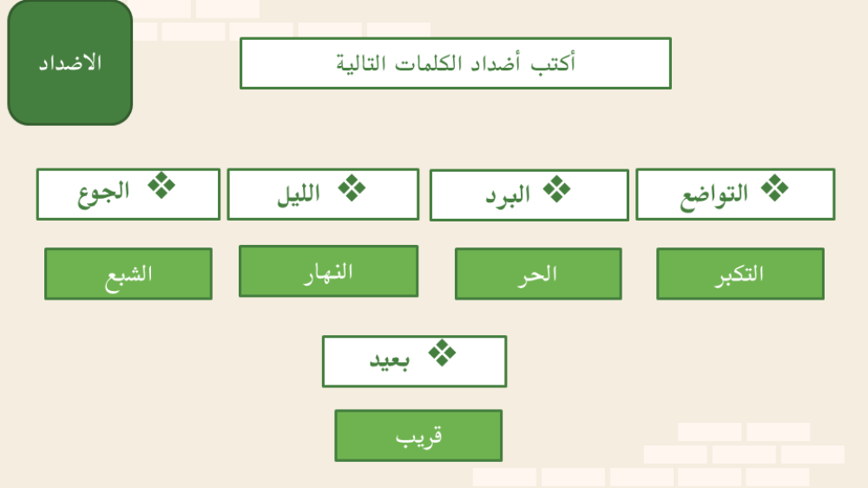Click the diamond bullet beside البرد
868x488 pixels.
click(557, 189)
